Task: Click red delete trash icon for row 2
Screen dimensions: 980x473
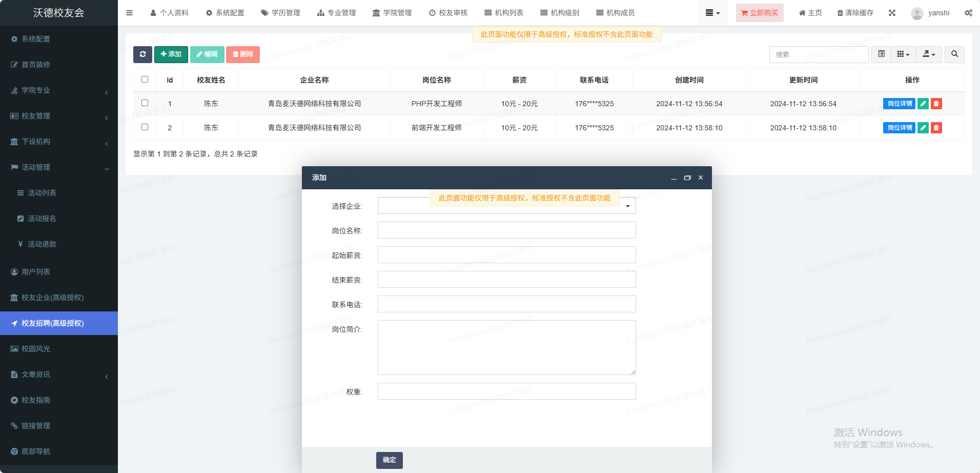Action: pos(936,128)
